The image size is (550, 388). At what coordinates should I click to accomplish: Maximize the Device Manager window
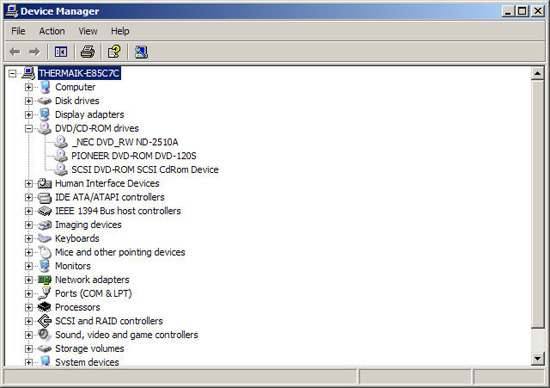[522, 11]
